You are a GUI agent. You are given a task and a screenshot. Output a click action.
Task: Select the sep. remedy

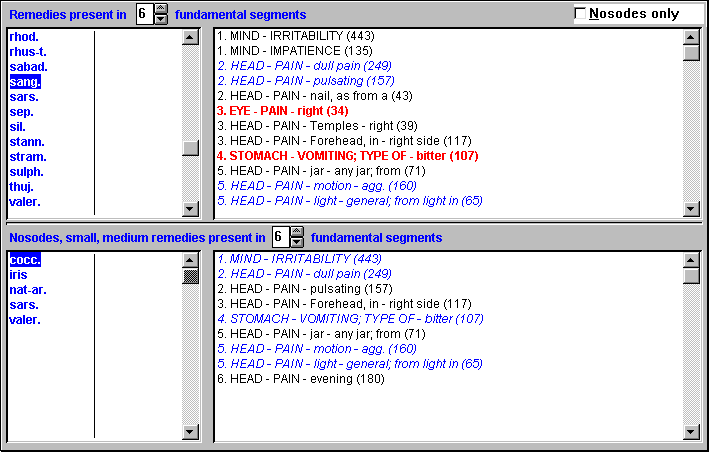click(21, 112)
